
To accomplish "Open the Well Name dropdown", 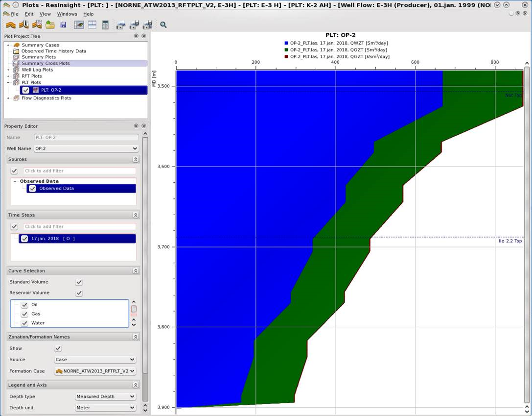I will coord(134,148).
